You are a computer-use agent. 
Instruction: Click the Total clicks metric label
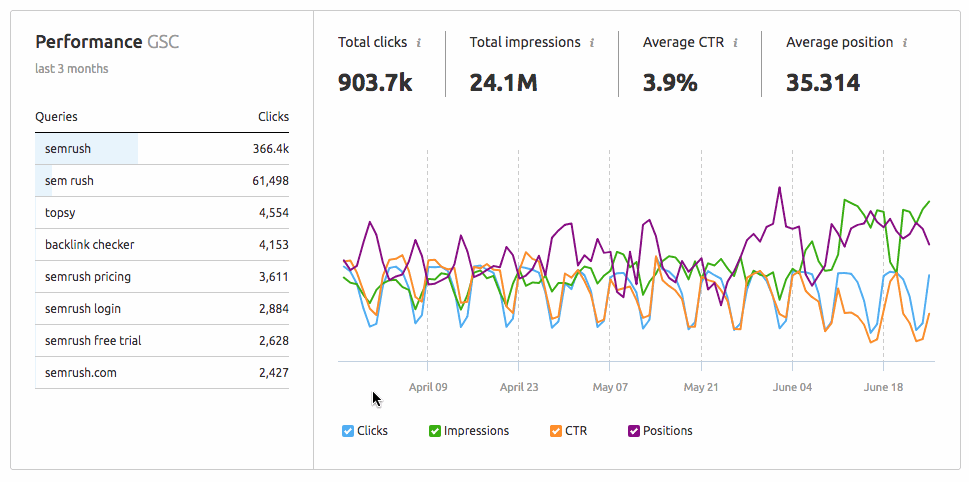[373, 42]
